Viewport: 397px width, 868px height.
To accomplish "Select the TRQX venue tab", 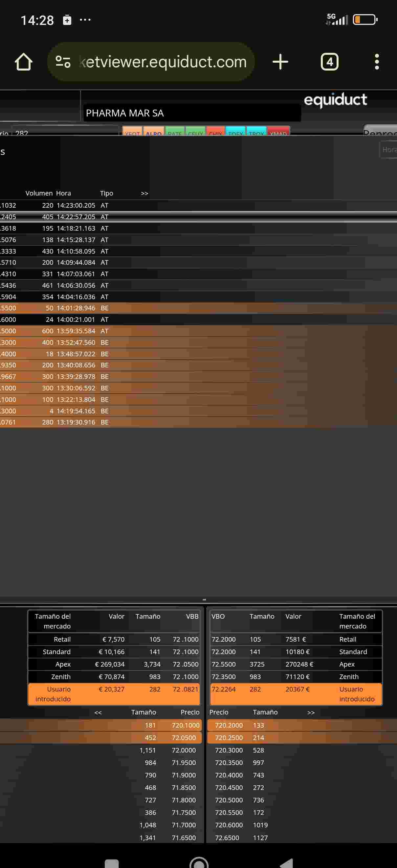I will 257,132.
